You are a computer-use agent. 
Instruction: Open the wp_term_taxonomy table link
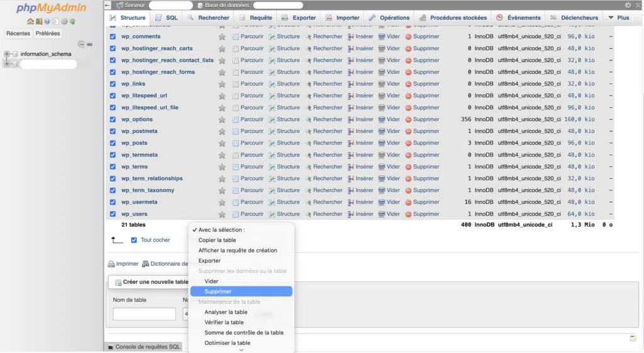click(148, 190)
